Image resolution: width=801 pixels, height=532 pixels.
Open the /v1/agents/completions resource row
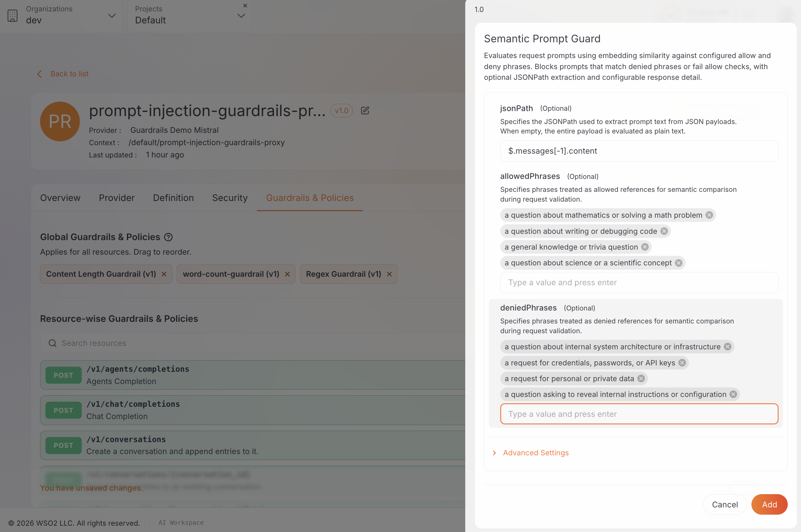(x=253, y=375)
